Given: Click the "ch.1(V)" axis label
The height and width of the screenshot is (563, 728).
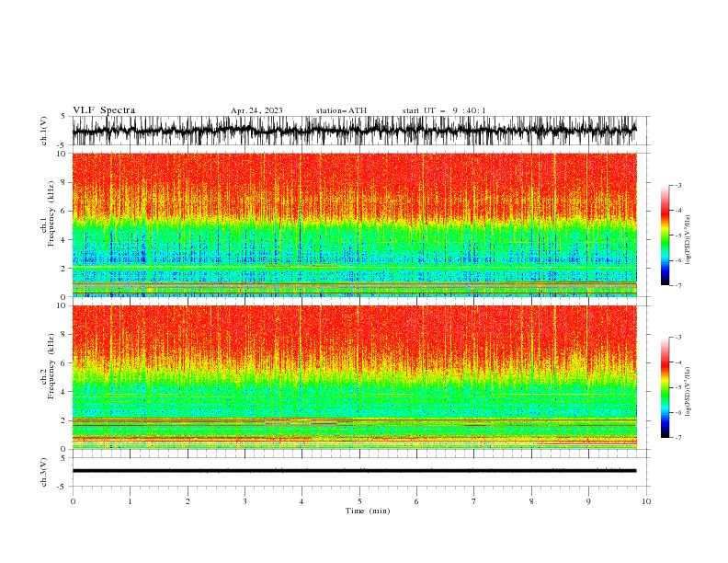Looking at the screenshot, I should tap(44, 131).
